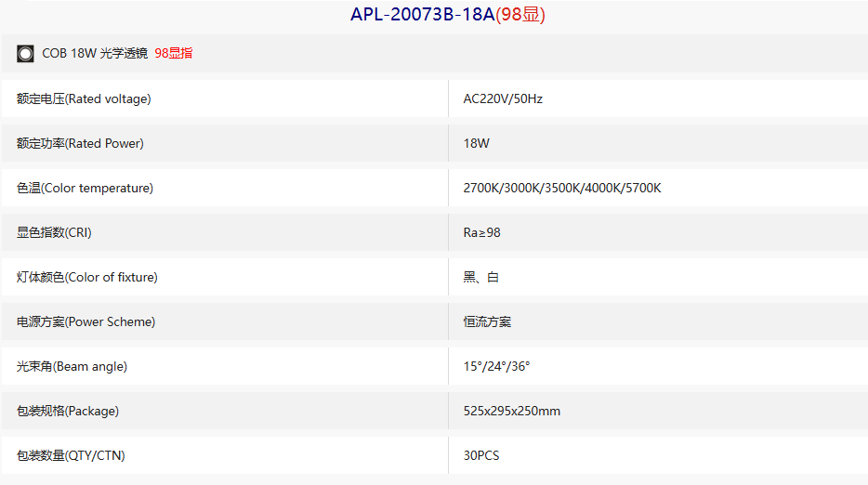This screenshot has height=485, width=868.
Task: Click the 灯体颜色(Color of fixture) label
Action: [87, 277]
